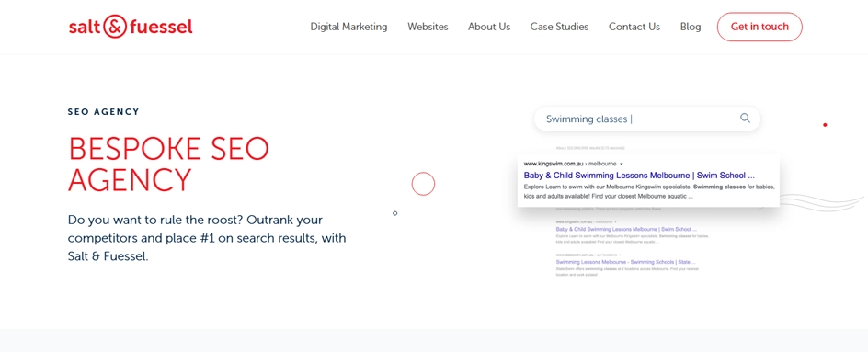Click the dropdown arrow beside kingswim melbourne URL
Viewport: 868px width, 352px height.
click(621, 164)
